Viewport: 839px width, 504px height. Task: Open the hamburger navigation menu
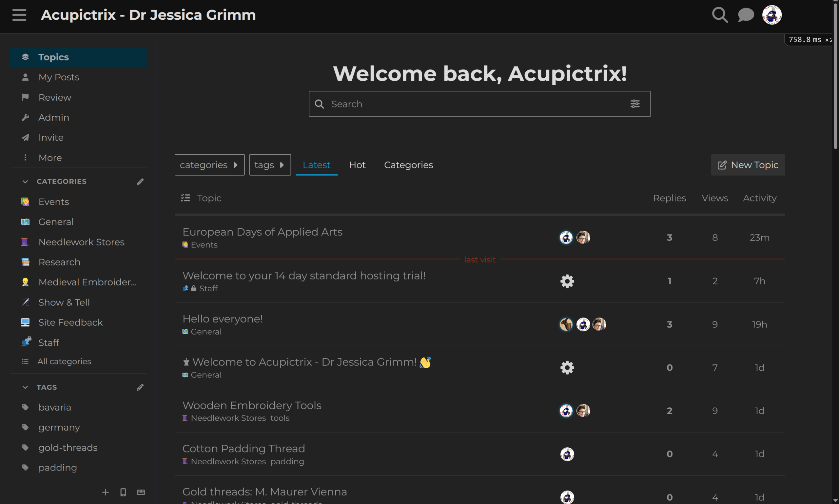click(x=19, y=15)
